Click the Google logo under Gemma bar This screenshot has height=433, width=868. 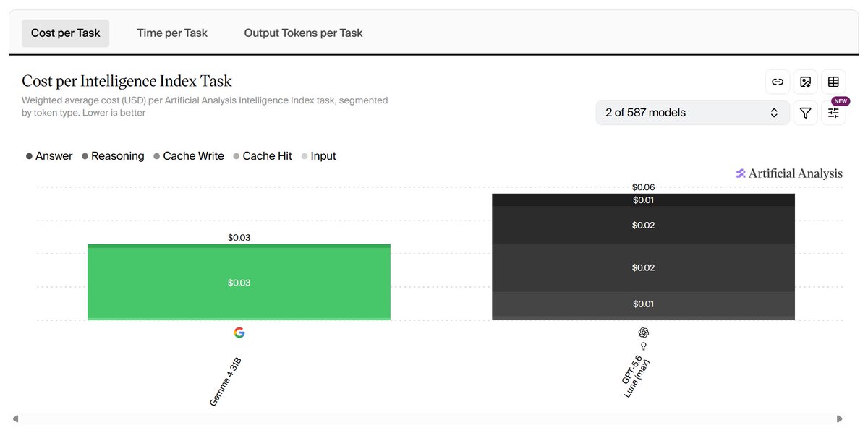coord(239,333)
